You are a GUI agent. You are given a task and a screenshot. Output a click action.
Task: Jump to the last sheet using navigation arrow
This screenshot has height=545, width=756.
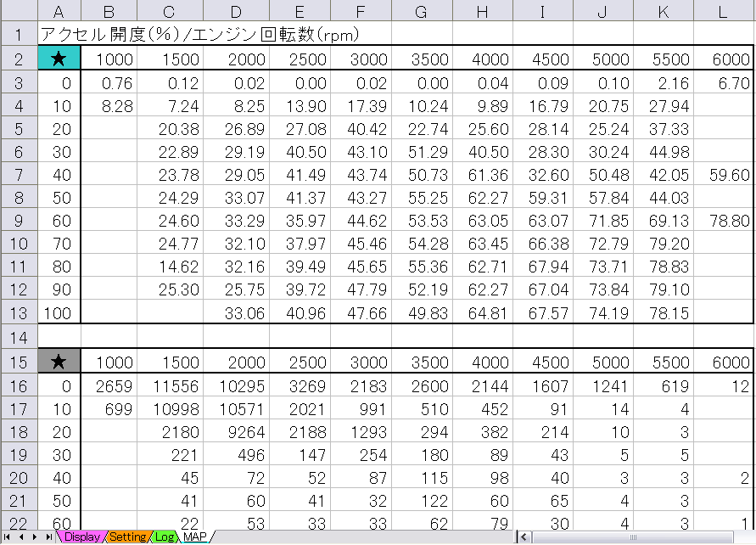tap(49, 537)
